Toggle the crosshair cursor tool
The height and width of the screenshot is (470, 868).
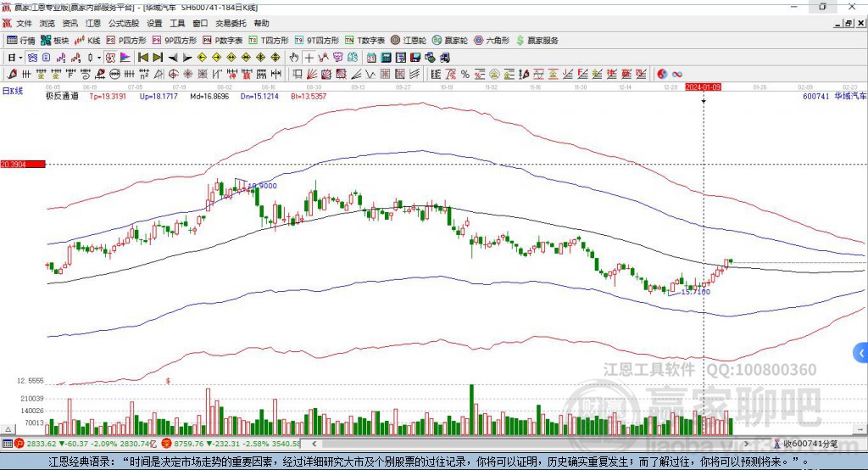[309, 58]
